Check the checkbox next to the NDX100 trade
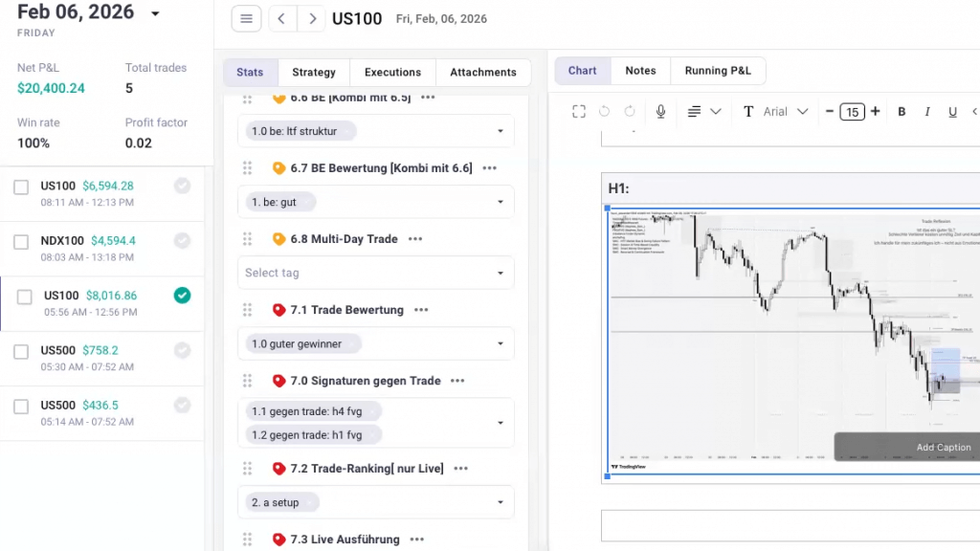The height and width of the screenshot is (551, 980). 21,241
